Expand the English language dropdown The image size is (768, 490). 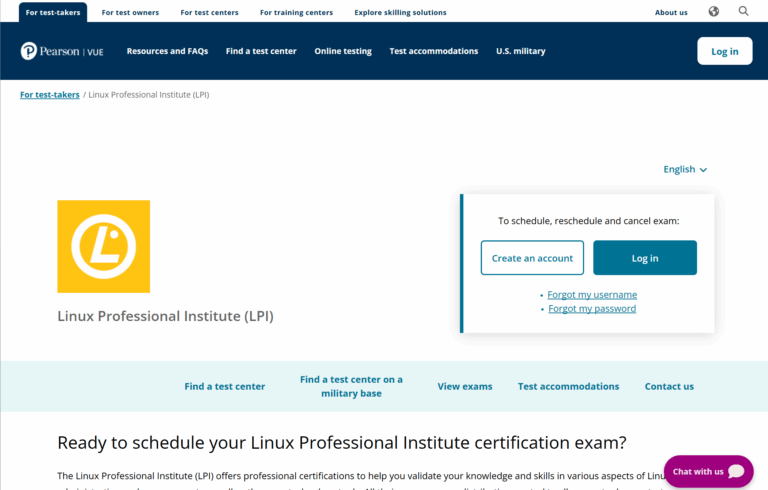pos(685,170)
